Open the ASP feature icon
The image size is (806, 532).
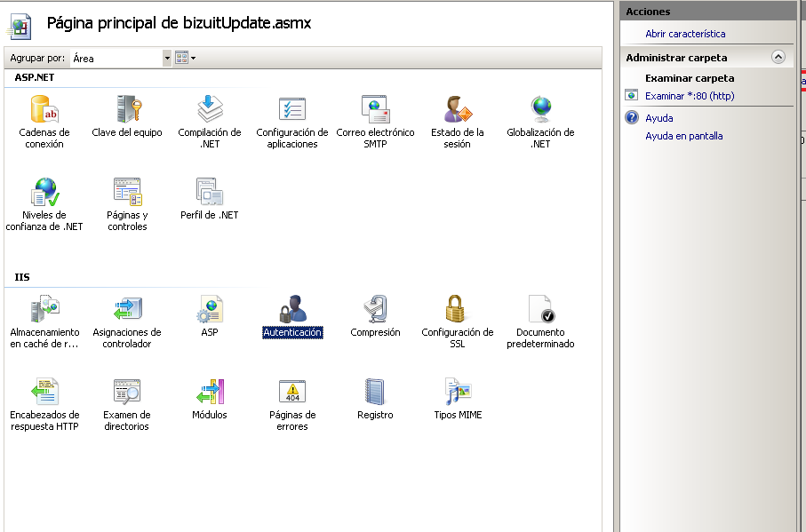click(210, 308)
